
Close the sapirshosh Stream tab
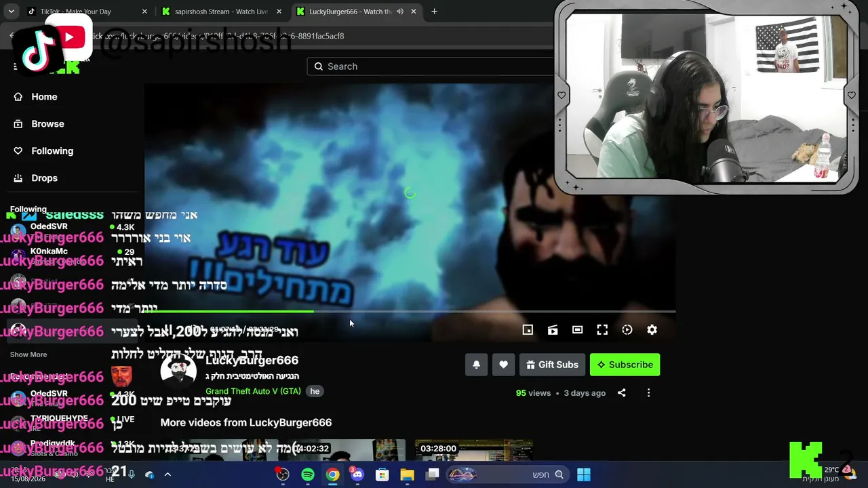point(279,12)
